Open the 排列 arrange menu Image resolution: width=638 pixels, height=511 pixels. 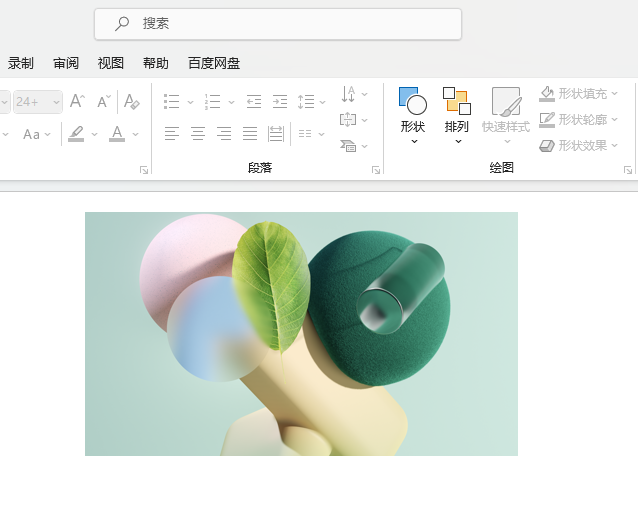point(457,115)
